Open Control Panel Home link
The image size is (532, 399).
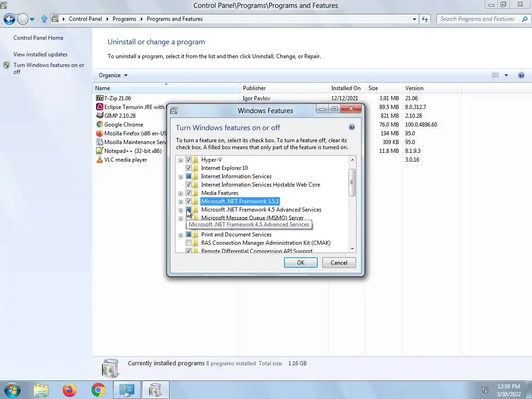(x=38, y=38)
